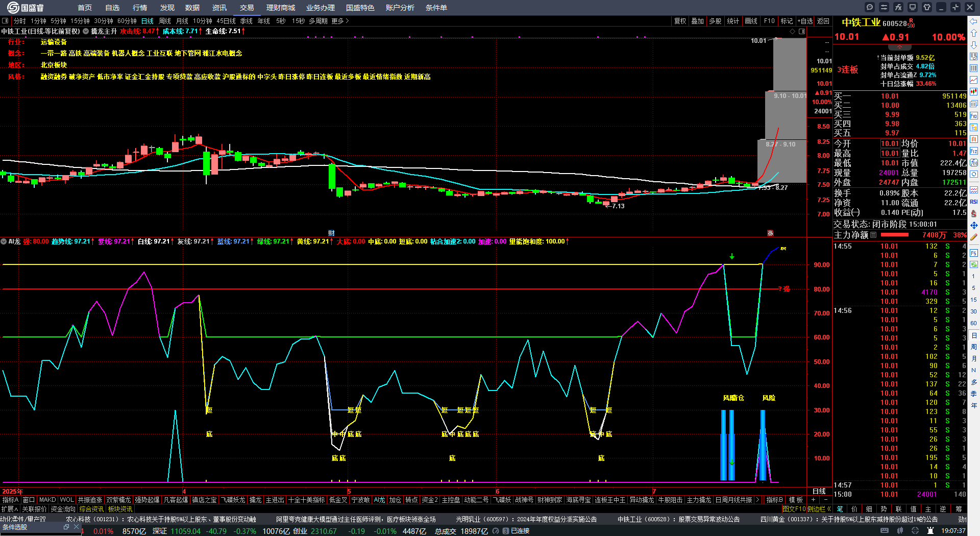Expand the 扩展 bottom panel
Screen dimensions: 980x536
point(10,509)
